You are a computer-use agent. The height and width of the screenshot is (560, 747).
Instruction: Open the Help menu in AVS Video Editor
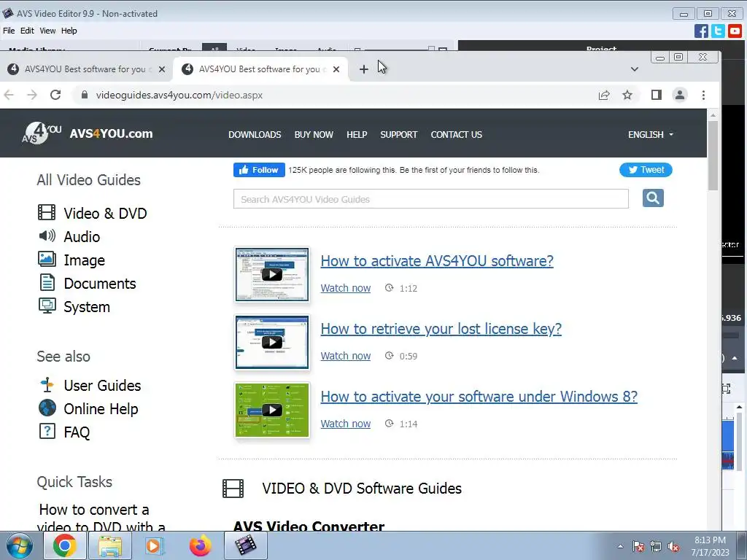pyautogui.click(x=69, y=31)
